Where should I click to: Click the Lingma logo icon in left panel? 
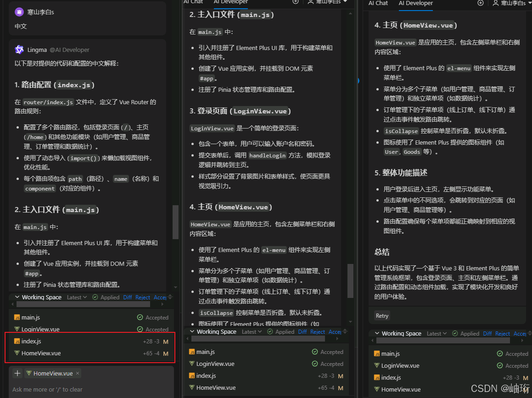19,50
